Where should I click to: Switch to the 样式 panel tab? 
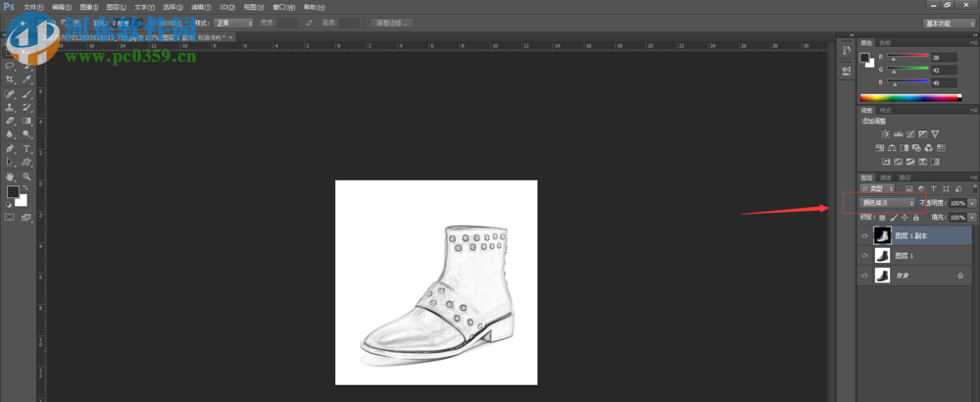pos(886,110)
